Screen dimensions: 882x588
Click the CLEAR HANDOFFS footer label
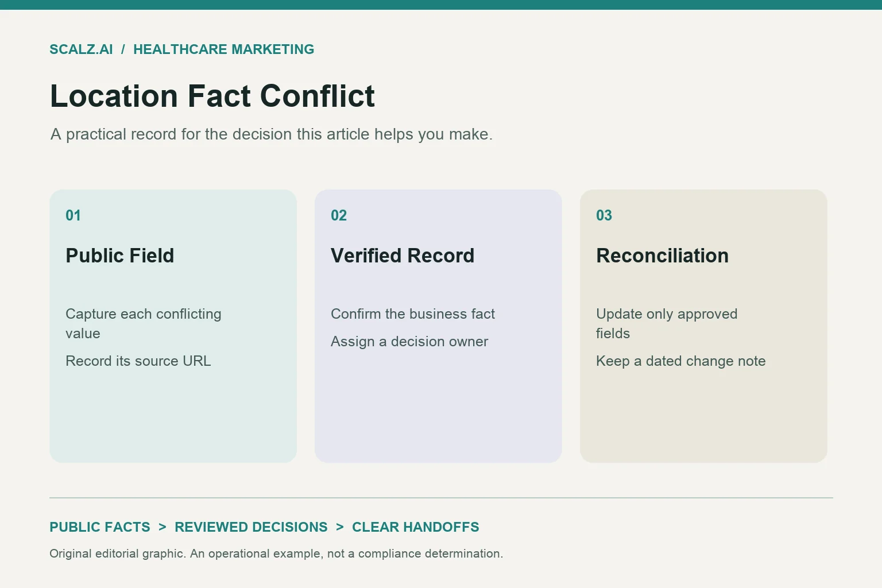pos(416,527)
